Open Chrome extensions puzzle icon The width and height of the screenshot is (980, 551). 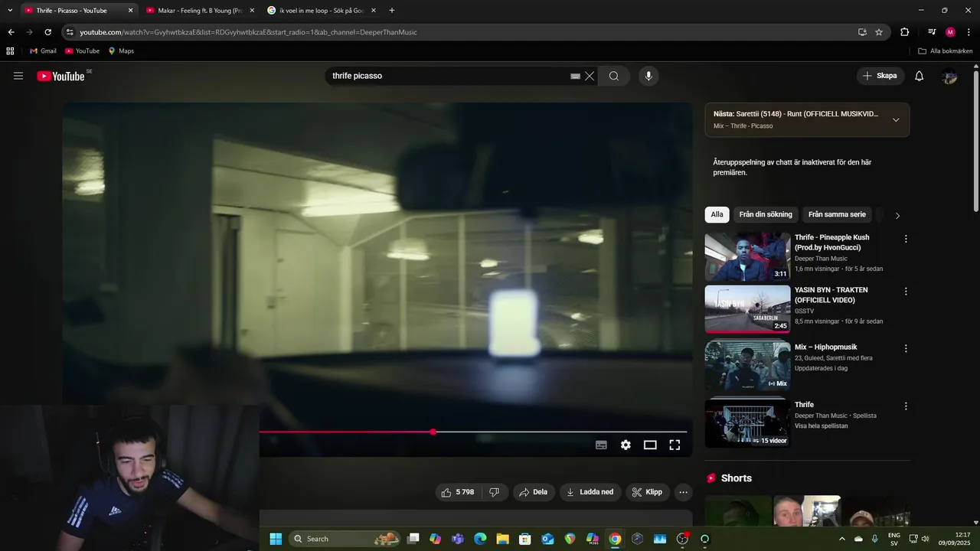[904, 32]
